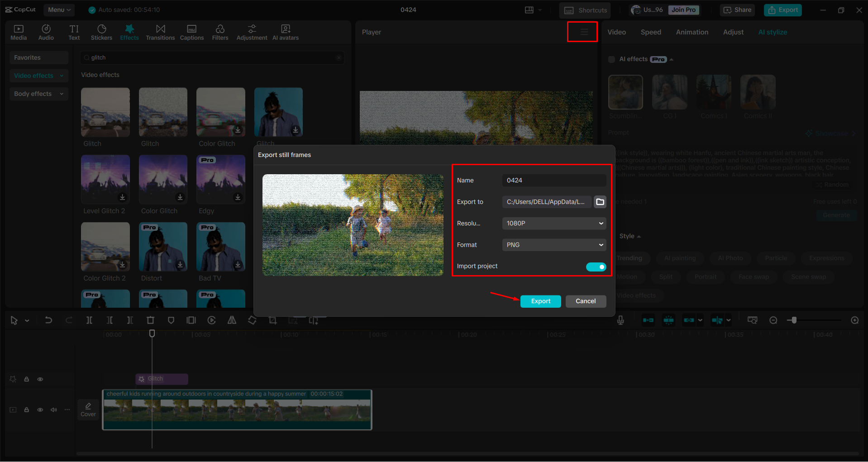Click Export in the still frames dialog
Image resolution: width=868 pixels, height=462 pixels.
click(x=540, y=301)
